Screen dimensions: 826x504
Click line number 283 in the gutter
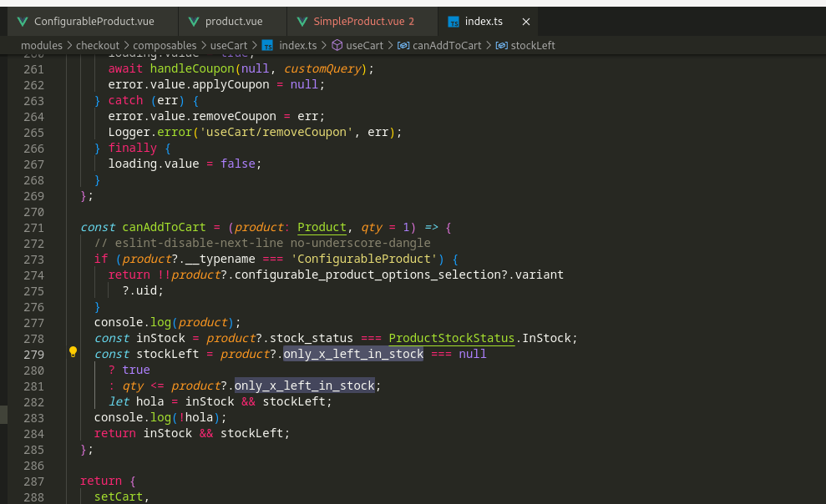coord(33,417)
